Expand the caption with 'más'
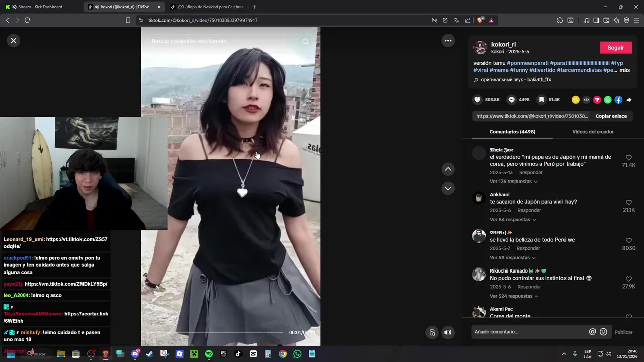This screenshot has height=362, width=644. click(x=624, y=70)
